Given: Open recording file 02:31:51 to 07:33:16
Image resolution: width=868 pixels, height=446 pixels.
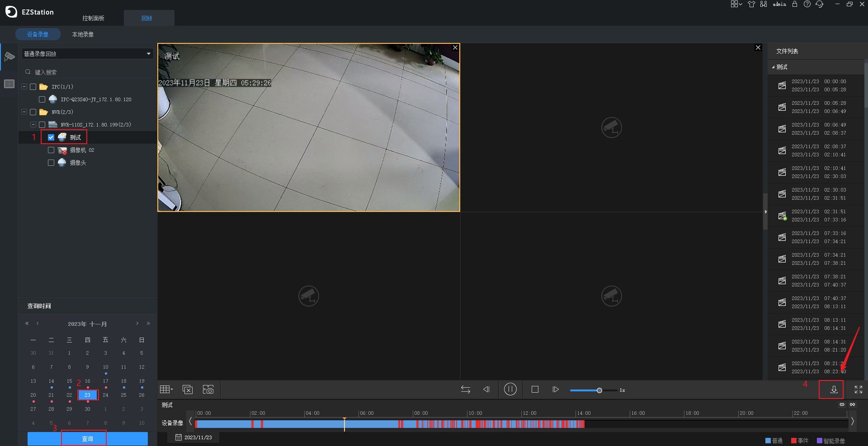Looking at the screenshot, I should 816,216.
